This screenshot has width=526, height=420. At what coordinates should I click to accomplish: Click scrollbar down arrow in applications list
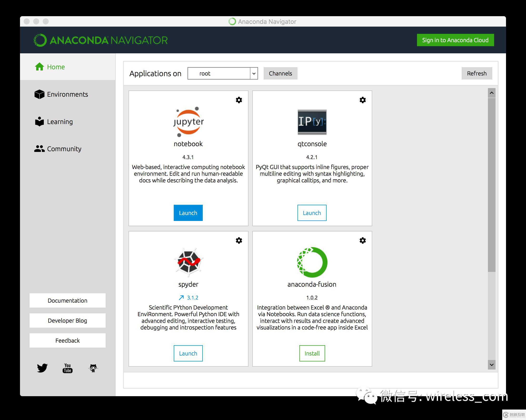click(491, 365)
